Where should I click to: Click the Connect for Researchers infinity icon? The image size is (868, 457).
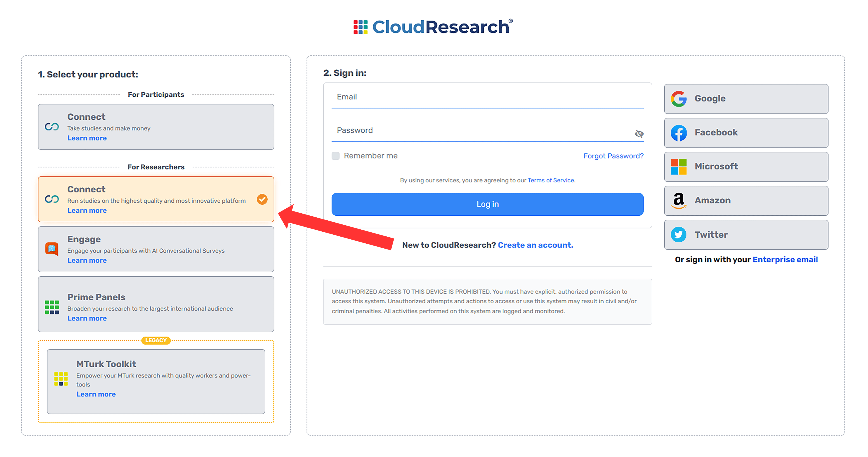click(x=52, y=199)
